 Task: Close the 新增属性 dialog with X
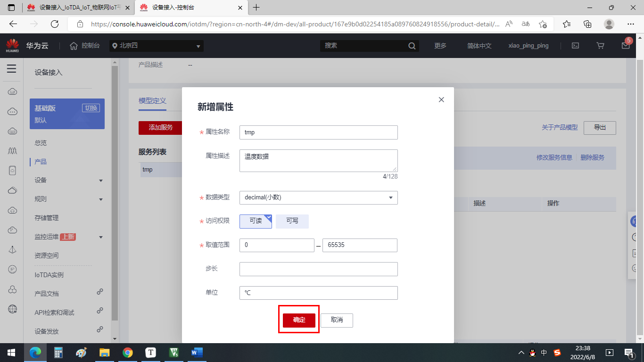click(441, 99)
